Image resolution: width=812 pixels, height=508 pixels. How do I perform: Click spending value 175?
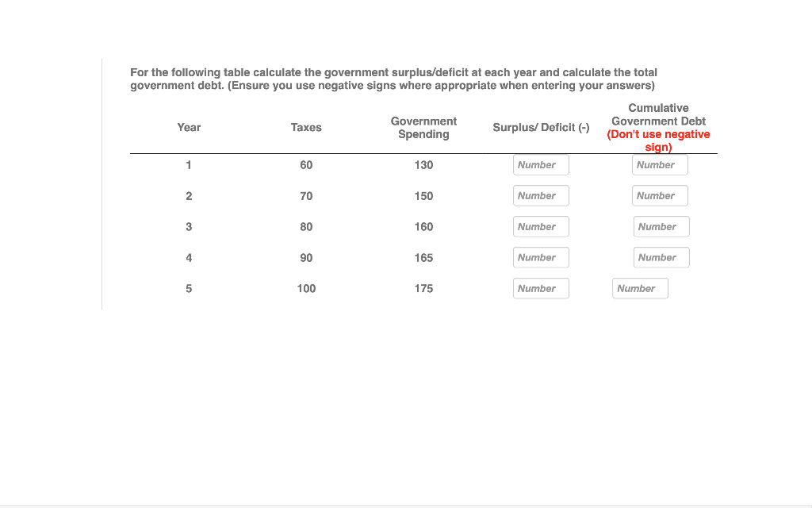(423, 288)
